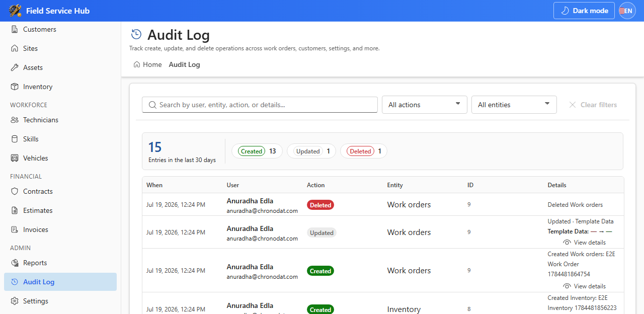
Task: Go to Sites in the sidebar
Action: point(60,48)
